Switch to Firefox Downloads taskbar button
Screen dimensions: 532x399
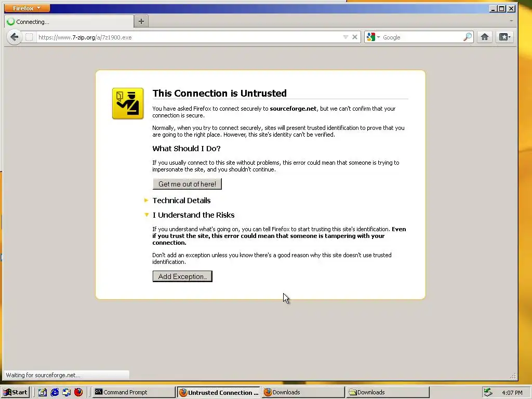click(303, 392)
